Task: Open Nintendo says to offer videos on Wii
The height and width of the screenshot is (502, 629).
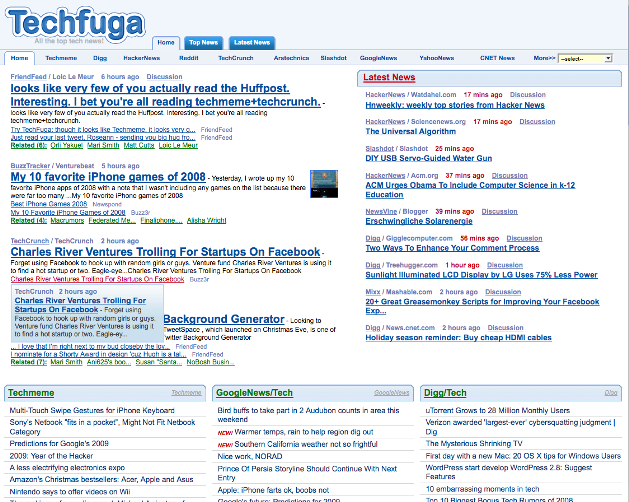Action: [70, 492]
